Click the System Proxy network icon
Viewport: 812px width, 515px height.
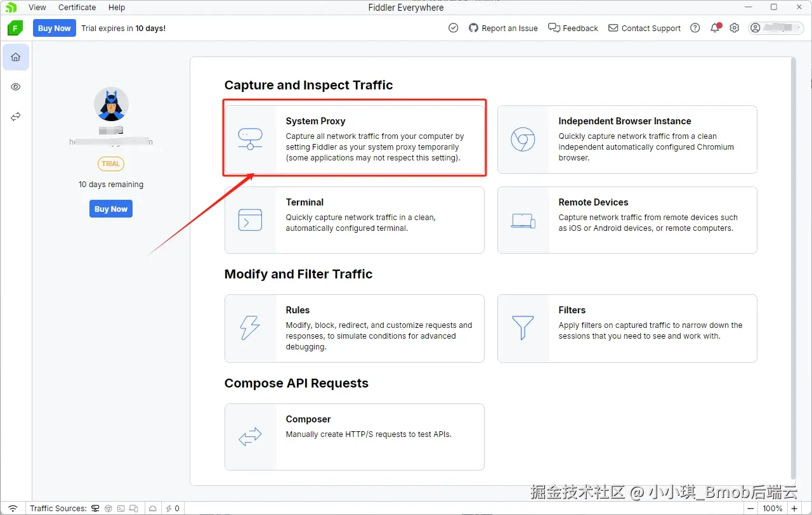(250, 140)
